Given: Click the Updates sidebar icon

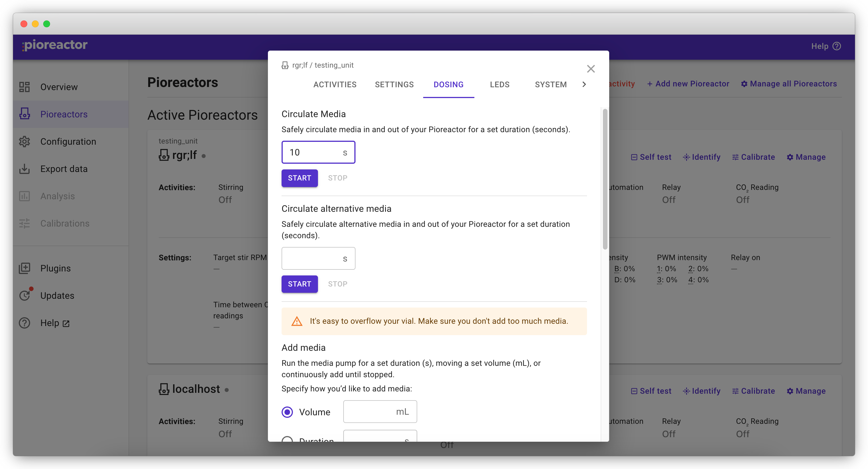Looking at the screenshot, I should tap(25, 295).
